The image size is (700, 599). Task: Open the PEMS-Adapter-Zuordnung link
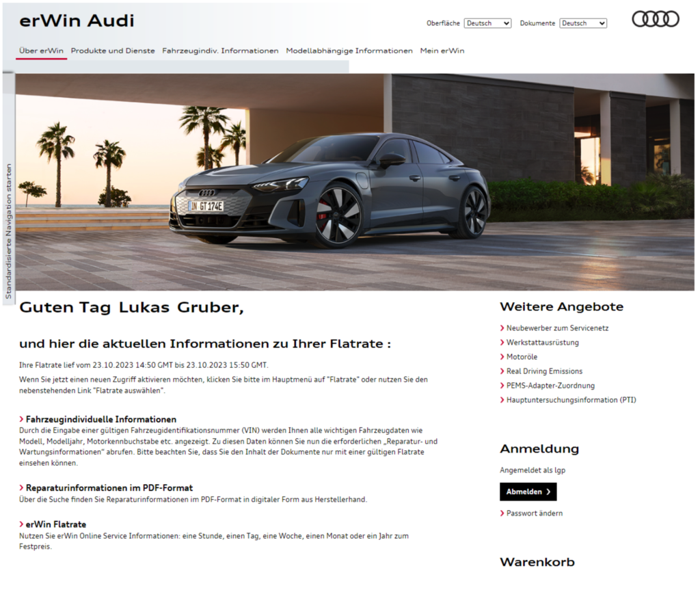pyautogui.click(x=550, y=386)
